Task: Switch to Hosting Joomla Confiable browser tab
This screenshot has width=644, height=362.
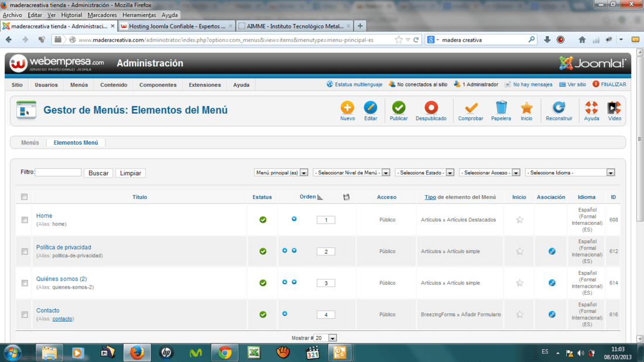Action: click(177, 26)
